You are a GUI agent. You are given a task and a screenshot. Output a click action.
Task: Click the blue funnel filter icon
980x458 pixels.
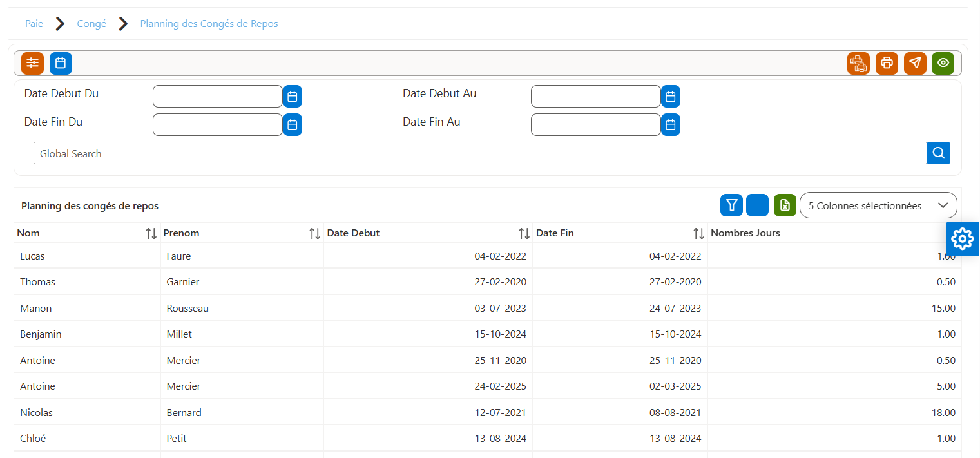point(731,205)
